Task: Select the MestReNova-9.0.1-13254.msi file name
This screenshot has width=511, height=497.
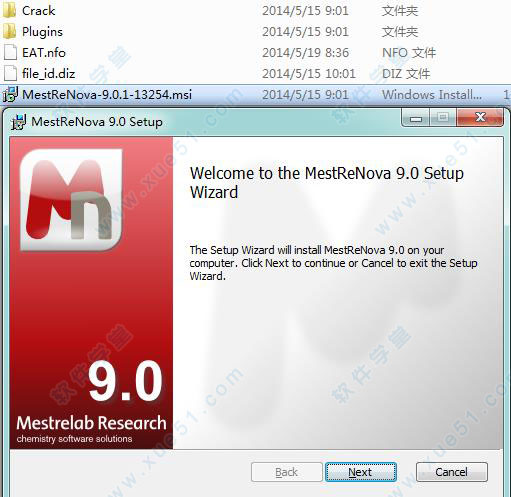Action: (107, 95)
